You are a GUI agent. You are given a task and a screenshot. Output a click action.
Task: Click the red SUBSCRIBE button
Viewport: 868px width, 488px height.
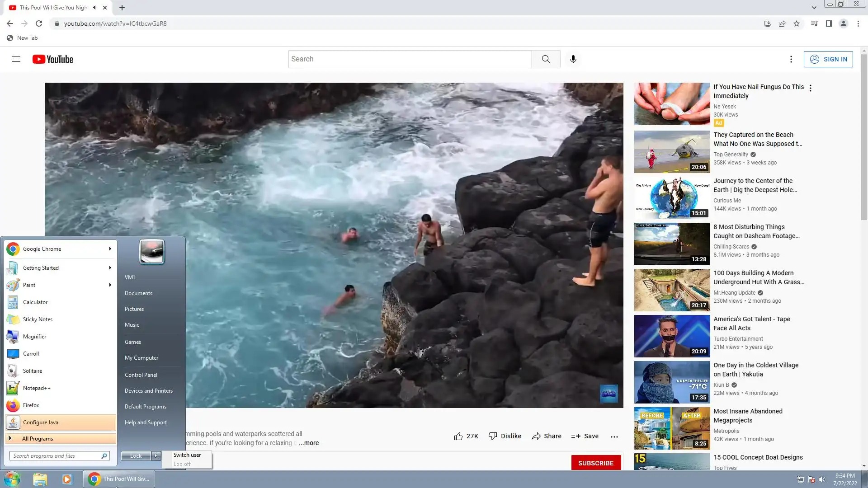click(x=595, y=463)
